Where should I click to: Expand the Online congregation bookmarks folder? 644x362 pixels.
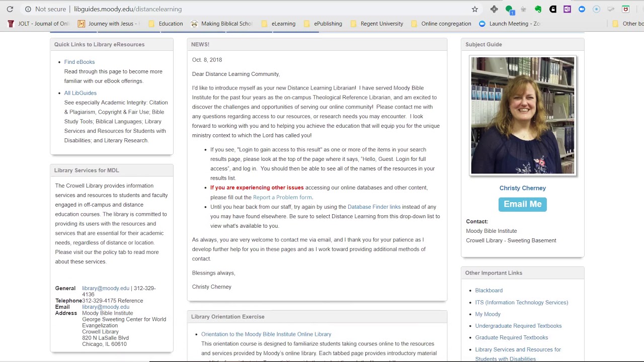pos(441,24)
